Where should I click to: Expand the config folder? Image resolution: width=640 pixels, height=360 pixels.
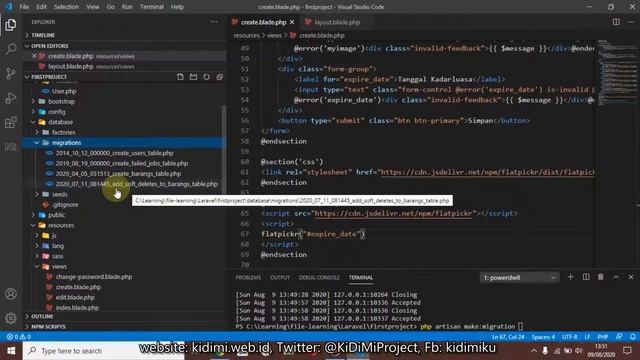click(x=56, y=111)
